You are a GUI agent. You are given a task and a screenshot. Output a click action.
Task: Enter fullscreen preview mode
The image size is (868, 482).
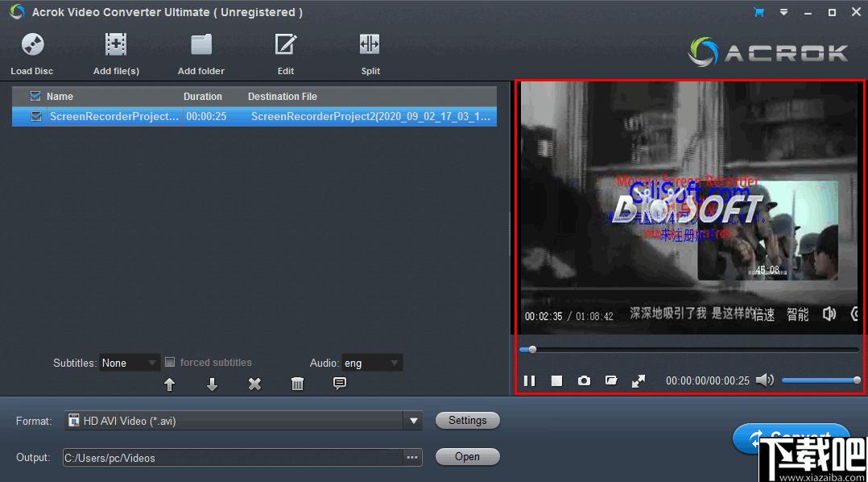point(639,381)
